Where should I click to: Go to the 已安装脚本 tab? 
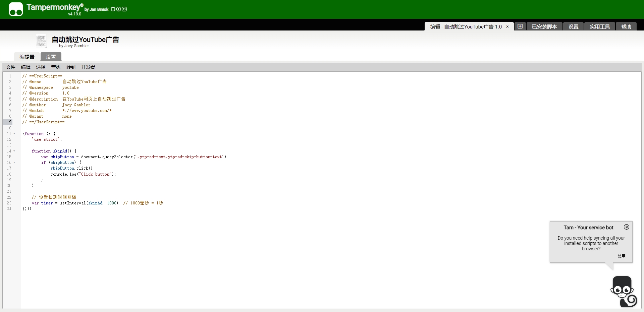point(544,26)
